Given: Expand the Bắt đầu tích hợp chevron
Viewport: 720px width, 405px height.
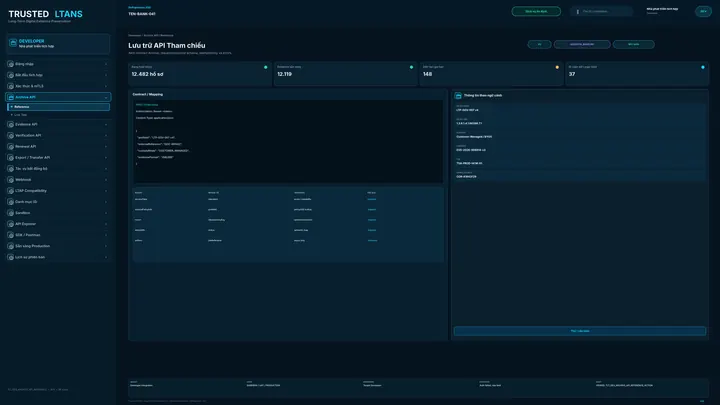Looking at the screenshot, I should [106, 75].
